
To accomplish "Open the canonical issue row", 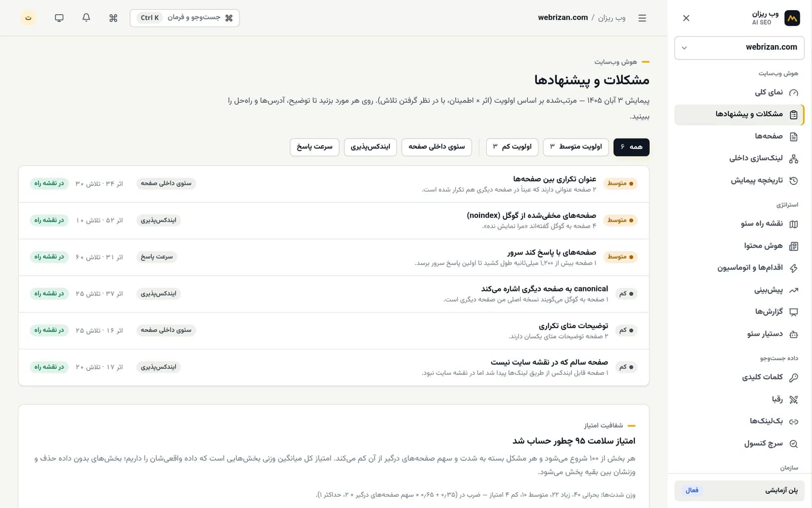I will pos(334,294).
